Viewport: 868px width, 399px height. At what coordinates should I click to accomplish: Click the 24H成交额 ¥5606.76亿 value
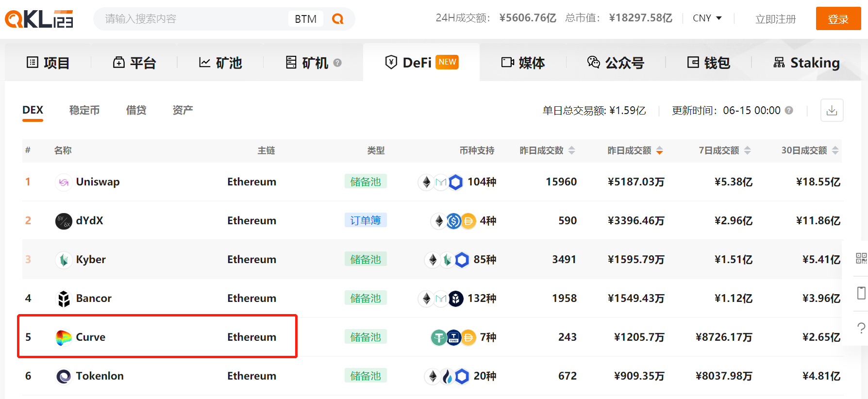pyautogui.click(x=528, y=18)
